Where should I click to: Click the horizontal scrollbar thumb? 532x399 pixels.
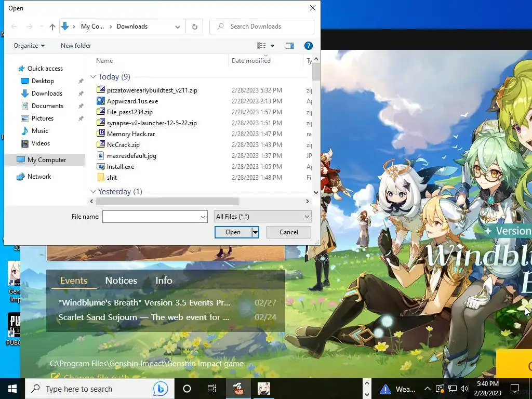(x=167, y=201)
